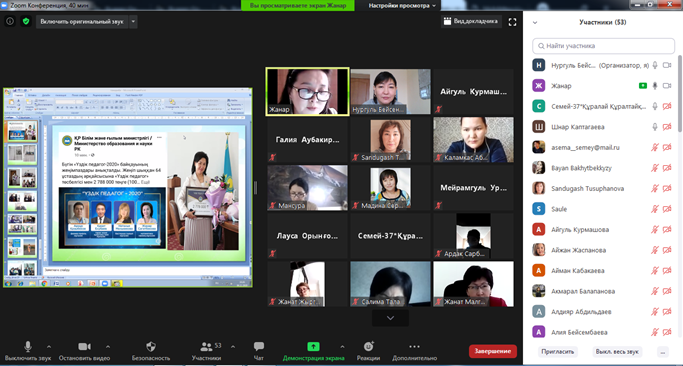Show next page of video tiles
Image resolution: width=683 pixels, height=366 pixels.
(390, 318)
